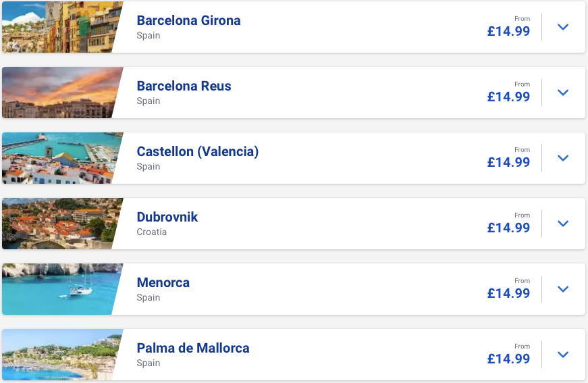Expand the Barcelona Girona chevron
Viewport: 588px width, 383px height.
[563, 27]
